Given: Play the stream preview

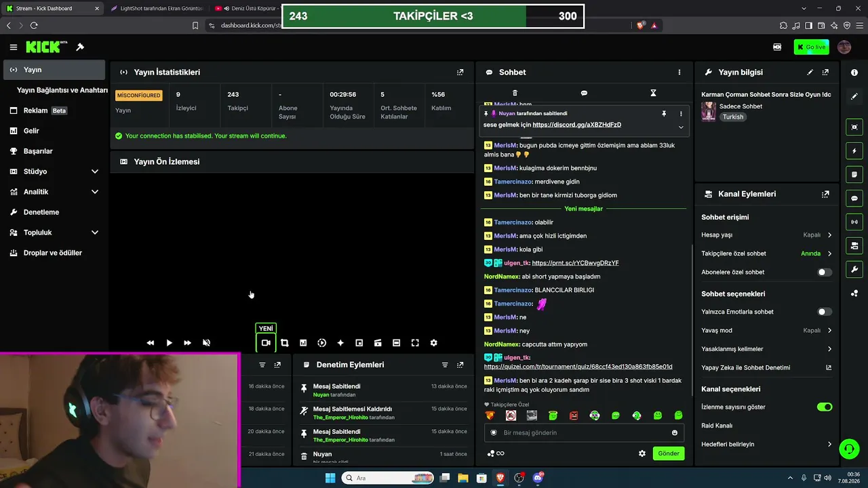Looking at the screenshot, I should point(170,343).
